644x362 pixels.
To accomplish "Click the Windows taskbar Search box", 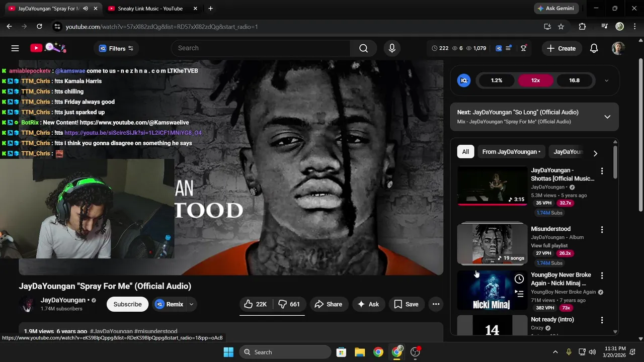I will tap(286, 352).
